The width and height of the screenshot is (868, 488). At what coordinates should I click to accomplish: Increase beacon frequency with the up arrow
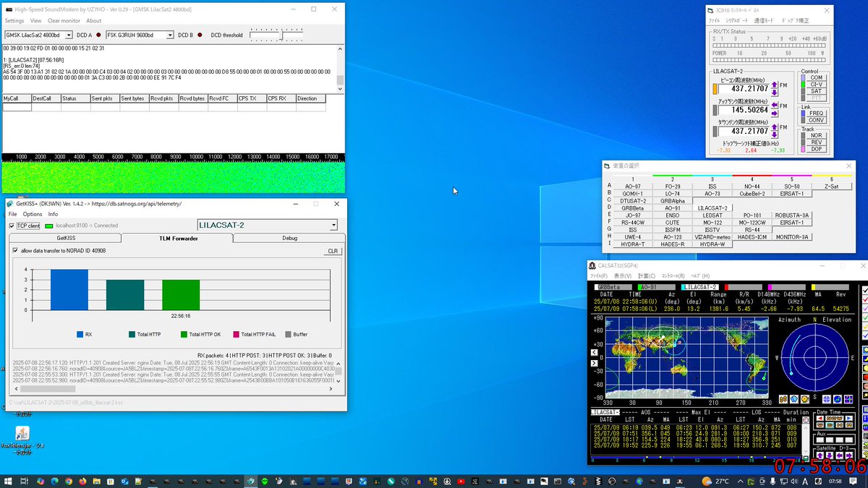(775, 85)
